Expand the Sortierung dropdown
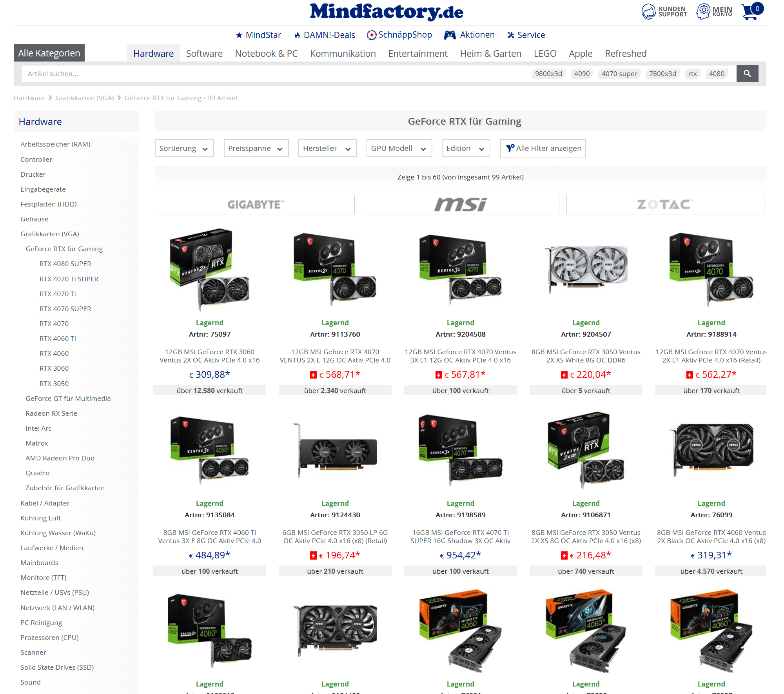 (x=184, y=149)
